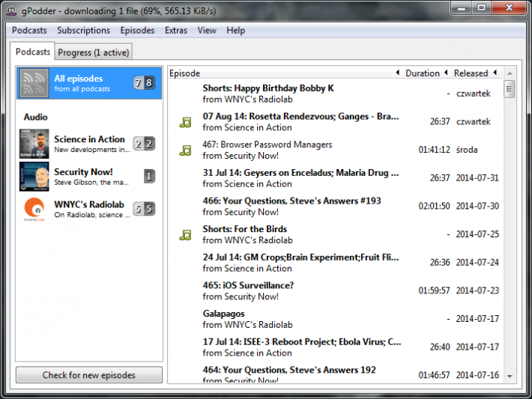Open the Podcasts menu
This screenshot has height=399, width=532.
(x=29, y=31)
